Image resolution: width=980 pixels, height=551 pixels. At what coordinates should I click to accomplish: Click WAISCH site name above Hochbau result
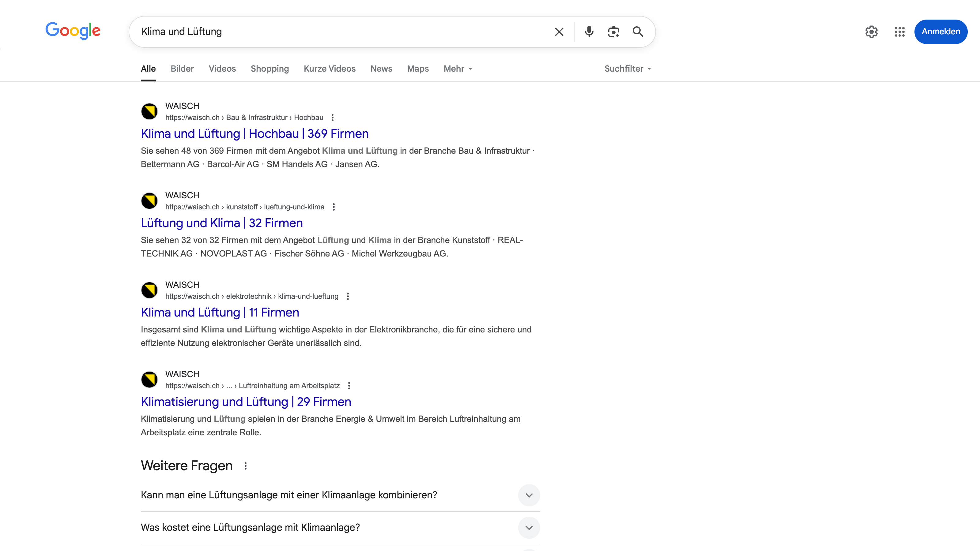click(x=182, y=106)
